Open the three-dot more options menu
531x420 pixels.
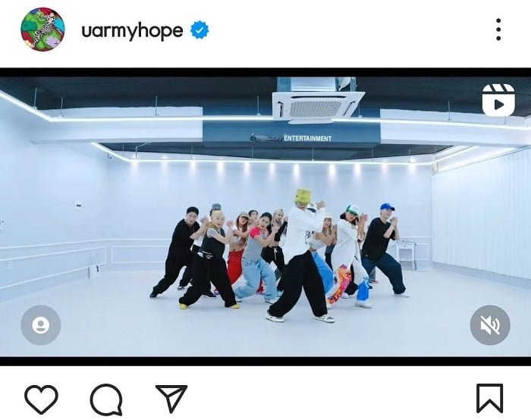498,30
